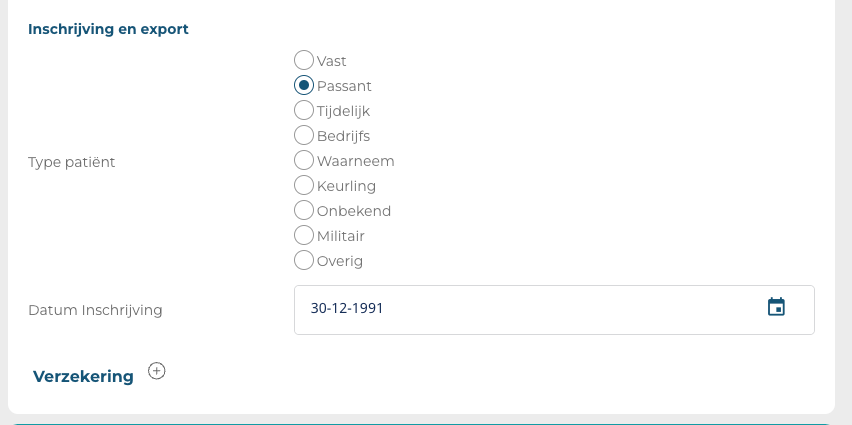Click the 'Keurling' option text label
Image resolution: width=852 pixels, height=425 pixels.
pyautogui.click(x=346, y=186)
